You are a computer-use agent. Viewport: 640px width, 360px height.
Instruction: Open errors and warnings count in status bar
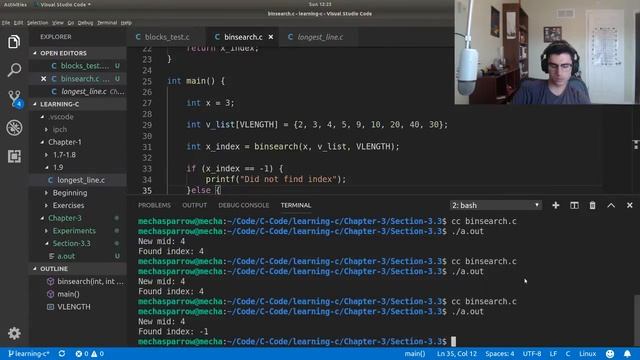[89, 353]
